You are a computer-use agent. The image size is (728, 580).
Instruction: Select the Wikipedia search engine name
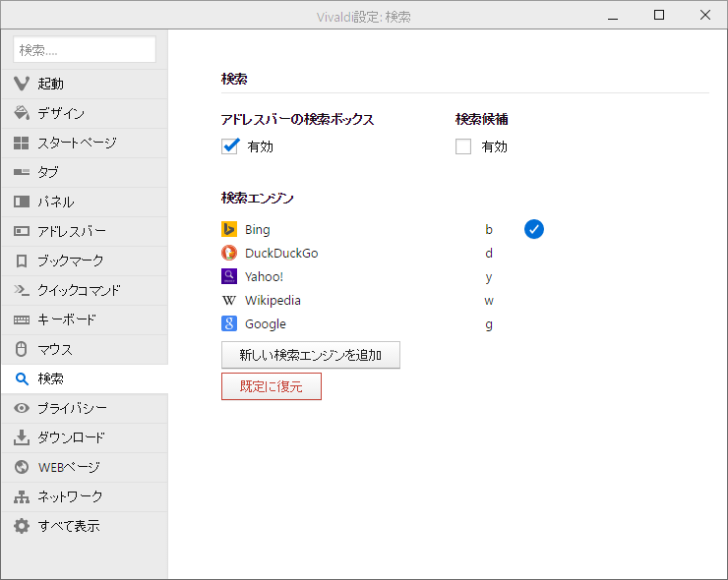tap(273, 301)
